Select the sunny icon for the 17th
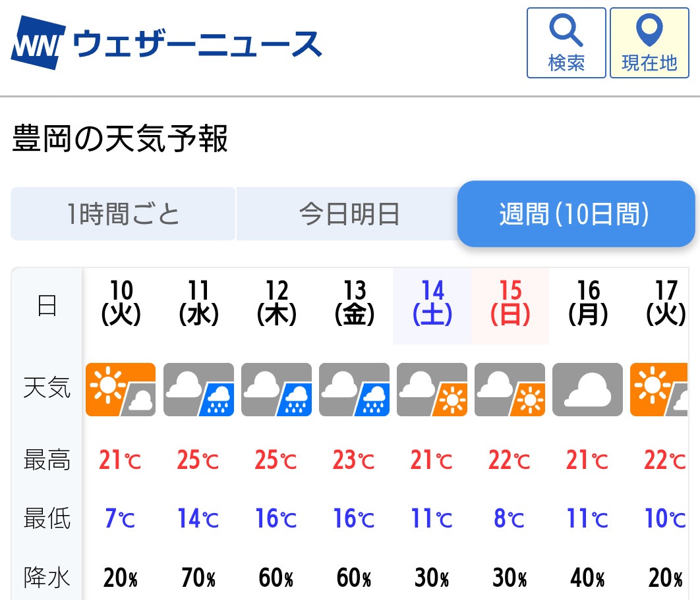This screenshot has width=700, height=600. pyautogui.click(x=659, y=389)
